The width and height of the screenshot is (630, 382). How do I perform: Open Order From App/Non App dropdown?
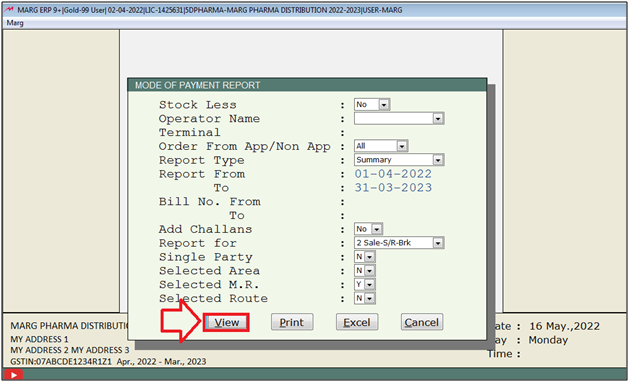402,146
